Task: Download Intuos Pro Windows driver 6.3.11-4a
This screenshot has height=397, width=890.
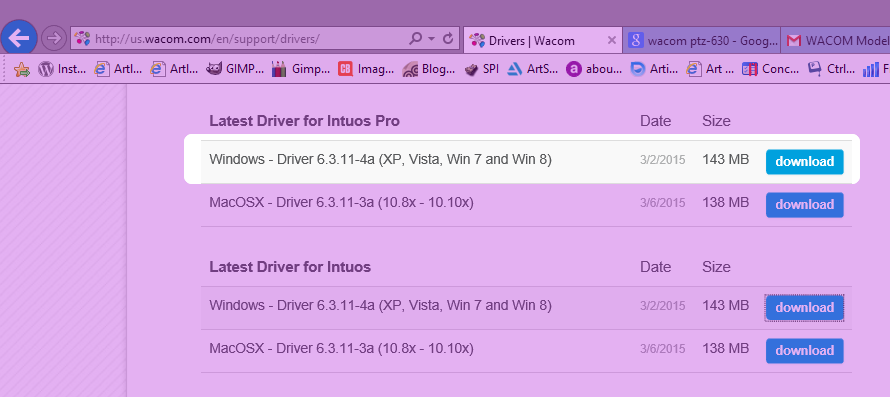Action: click(x=804, y=162)
